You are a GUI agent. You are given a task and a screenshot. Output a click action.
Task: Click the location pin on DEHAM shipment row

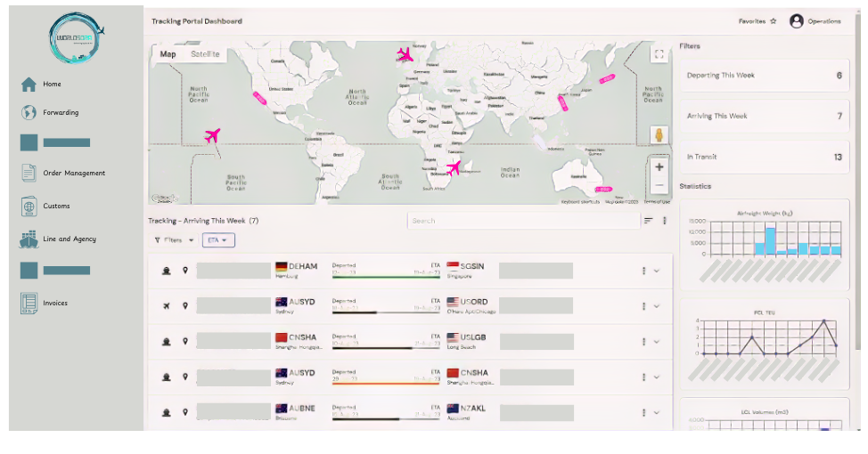(185, 272)
